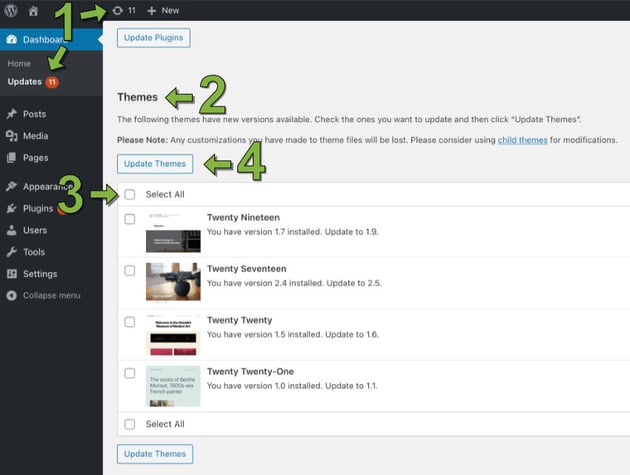Click the Collapse menu arrow icon
The image size is (630, 475).
[x=12, y=295]
